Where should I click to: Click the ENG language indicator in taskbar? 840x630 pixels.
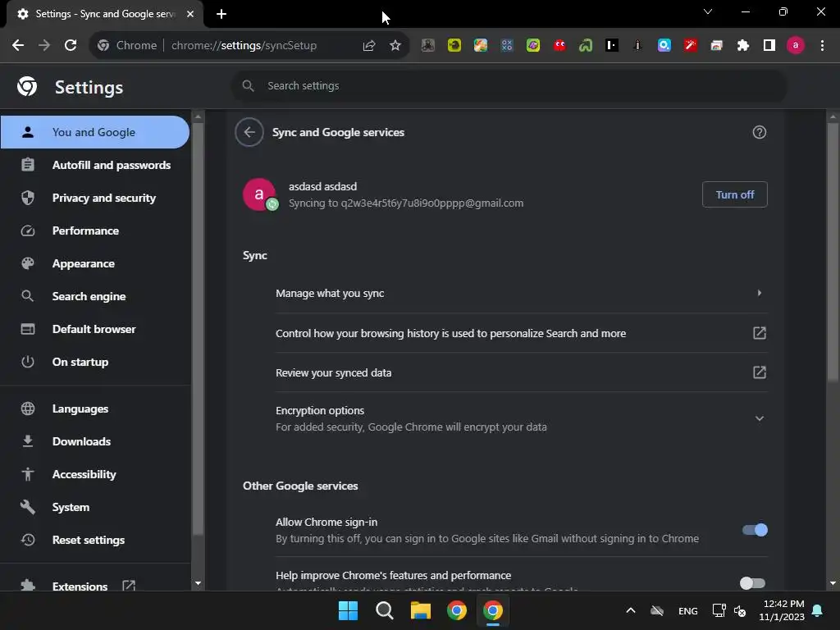click(x=688, y=610)
